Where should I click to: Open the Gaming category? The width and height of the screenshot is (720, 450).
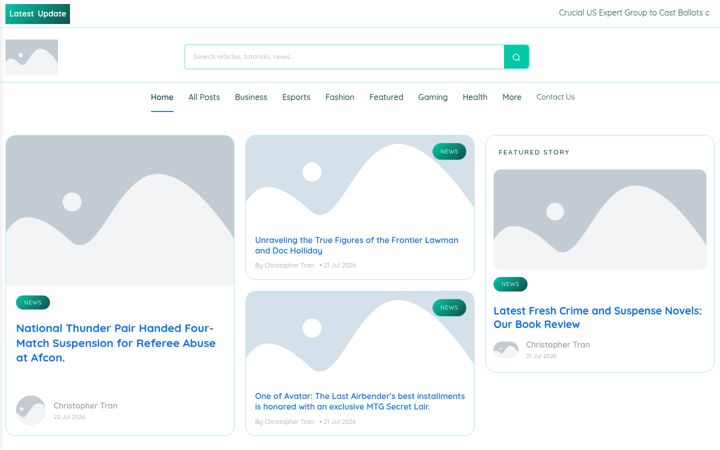[433, 97]
